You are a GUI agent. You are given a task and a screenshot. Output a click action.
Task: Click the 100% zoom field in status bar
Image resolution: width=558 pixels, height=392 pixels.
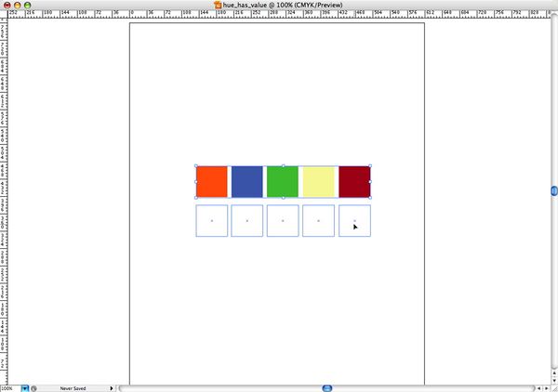tap(9, 387)
